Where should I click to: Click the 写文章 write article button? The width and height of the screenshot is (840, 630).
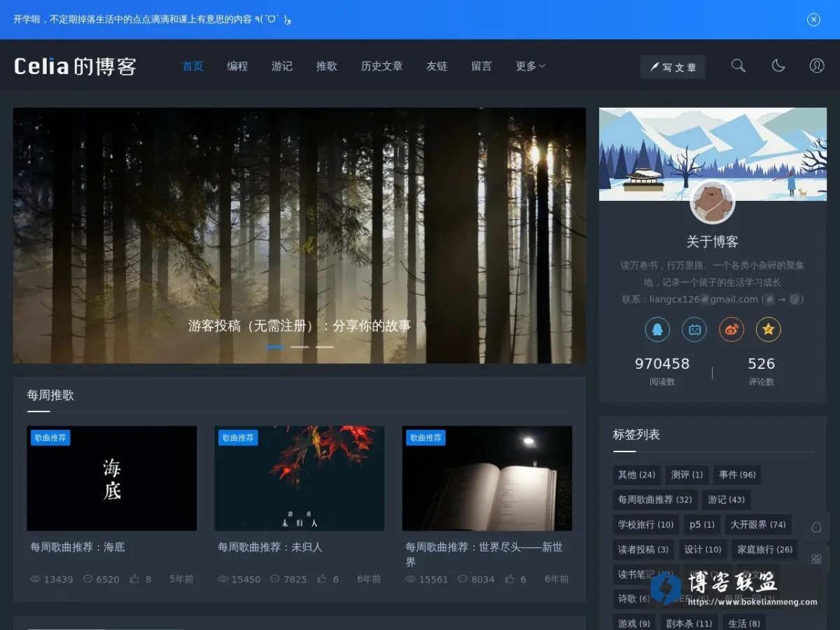tap(673, 67)
